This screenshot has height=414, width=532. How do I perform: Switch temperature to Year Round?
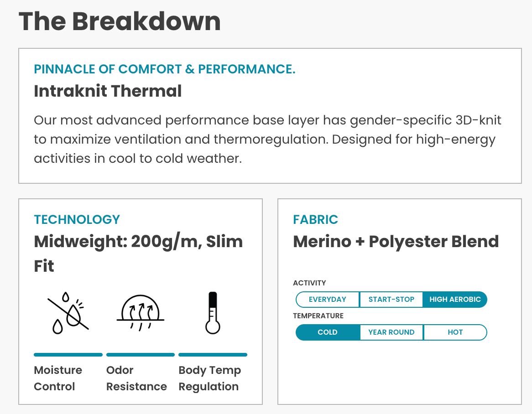391,332
